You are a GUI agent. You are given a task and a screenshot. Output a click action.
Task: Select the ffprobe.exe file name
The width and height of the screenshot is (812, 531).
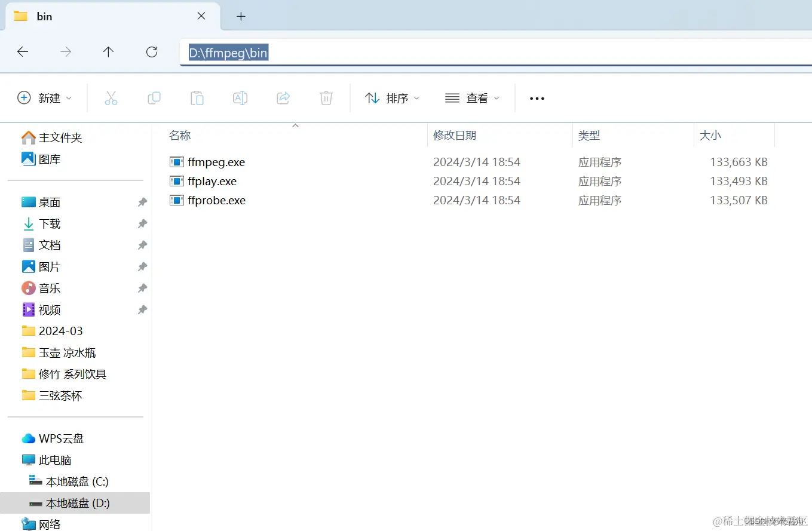tap(216, 200)
